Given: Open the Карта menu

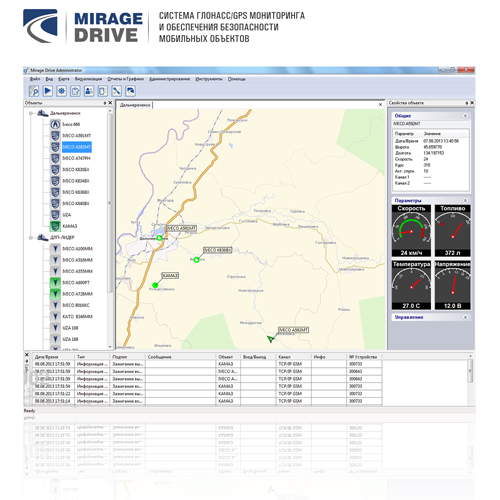Looking at the screenshot, I should (x=64, y=79).
